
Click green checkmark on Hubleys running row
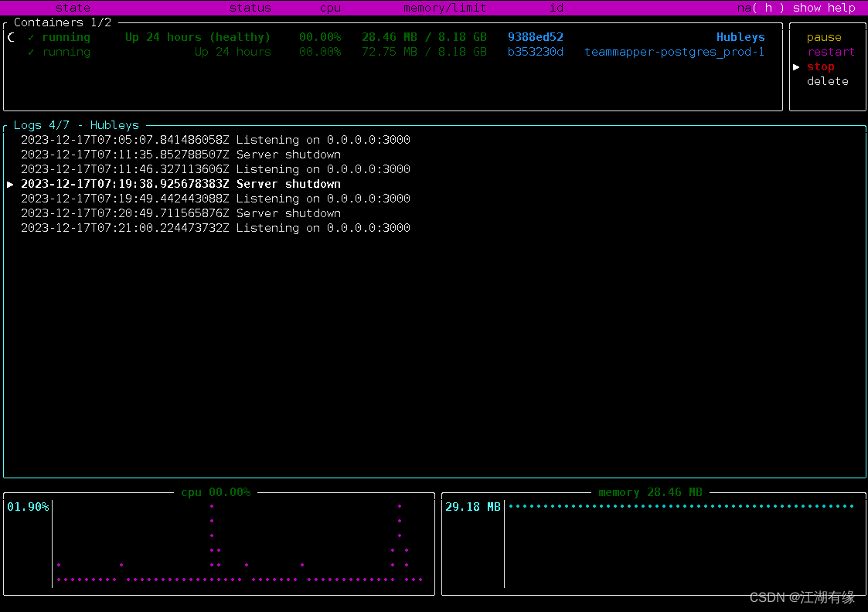(31, 37)
